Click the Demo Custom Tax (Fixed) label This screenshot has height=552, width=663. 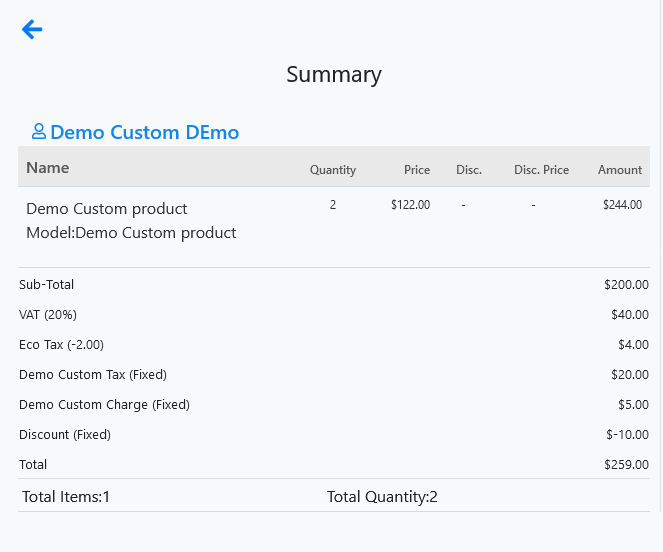click(93, 375)
